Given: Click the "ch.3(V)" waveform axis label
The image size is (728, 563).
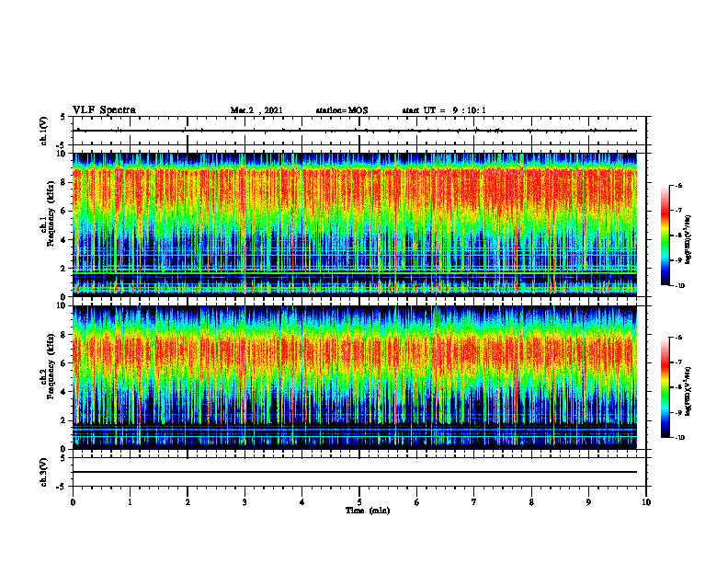Looking at the screenshot, I should pyautogui.click(x=43, y=472).
